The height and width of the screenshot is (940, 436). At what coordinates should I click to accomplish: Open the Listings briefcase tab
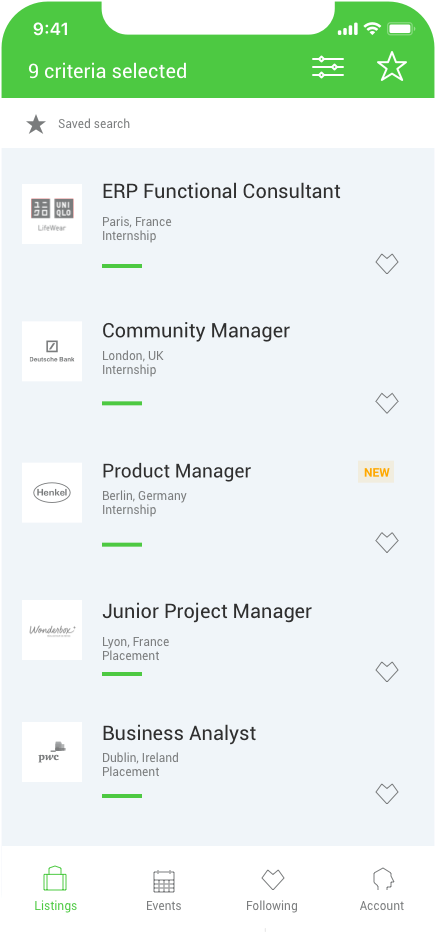click(x=55, y=889)
